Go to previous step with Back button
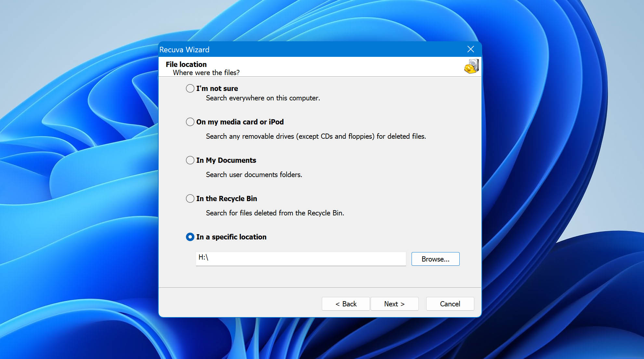Viewport: 644px width, 359px height. [346, 304]
